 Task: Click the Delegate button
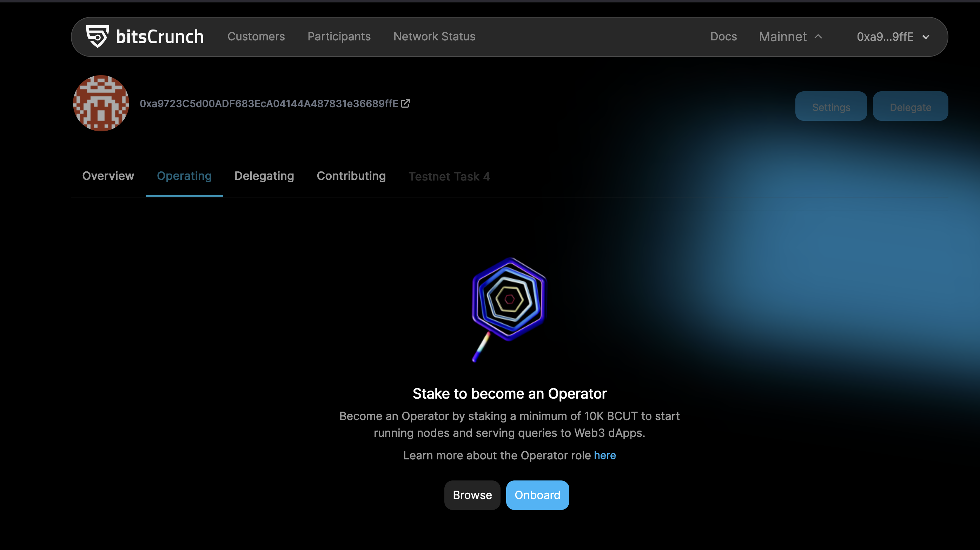coord(910,106)
